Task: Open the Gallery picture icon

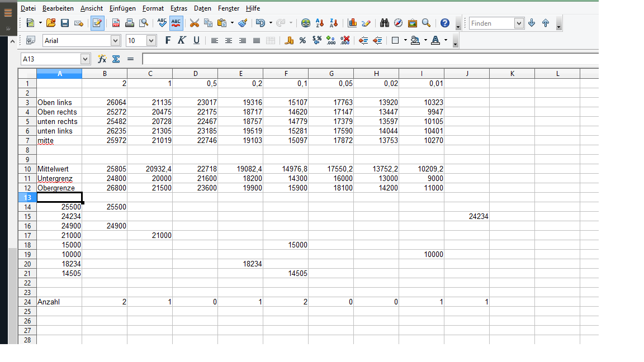Action: click(413, 23)
